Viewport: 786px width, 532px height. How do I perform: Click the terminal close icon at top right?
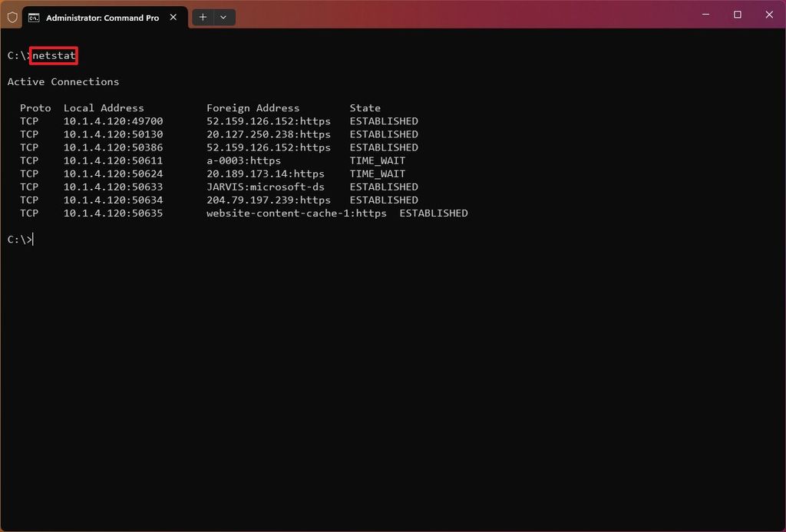[x=769, y=14]
